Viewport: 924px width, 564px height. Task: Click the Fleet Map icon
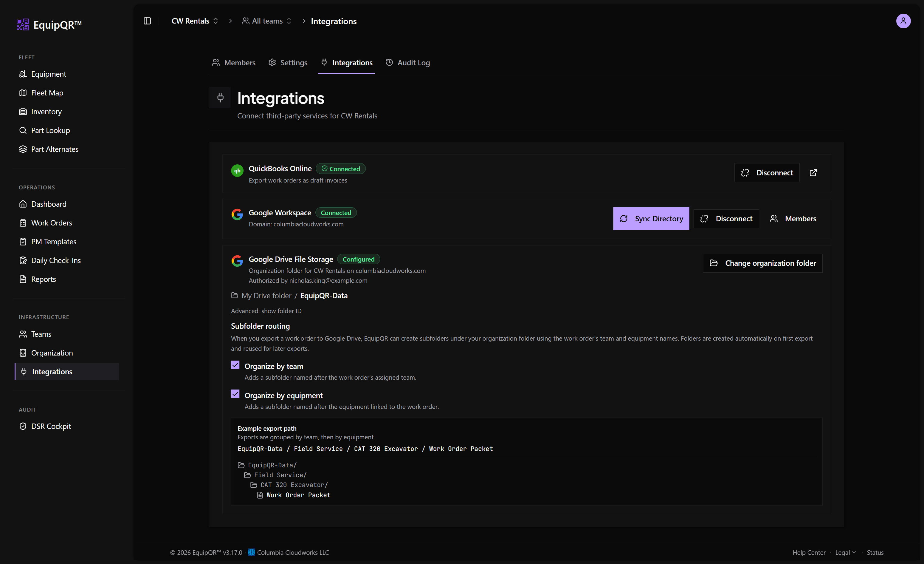pyautogui.click(x=23, y=93)
